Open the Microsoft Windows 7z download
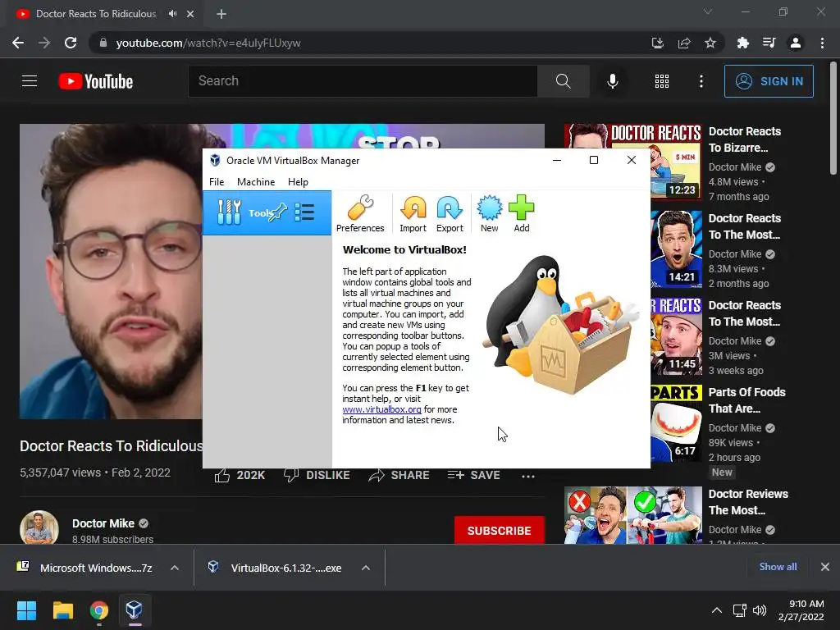 click(85, 568)
